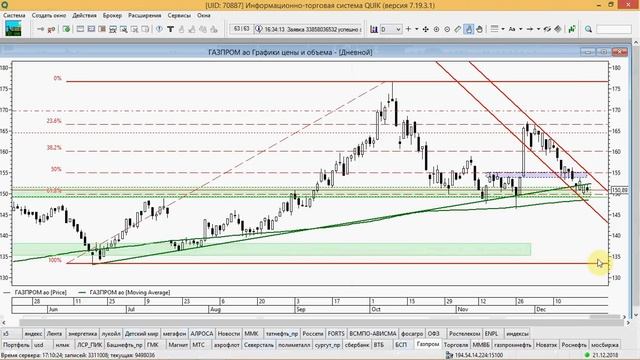Viewport: 640px width, 360px height.
Task: Switch to the индекс tab
Action: (x=33, y=333)
